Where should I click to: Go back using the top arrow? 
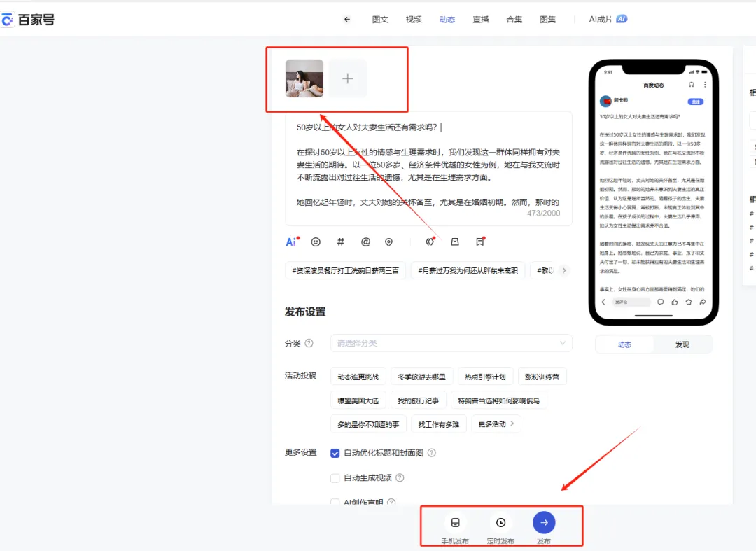pos(347,20)
